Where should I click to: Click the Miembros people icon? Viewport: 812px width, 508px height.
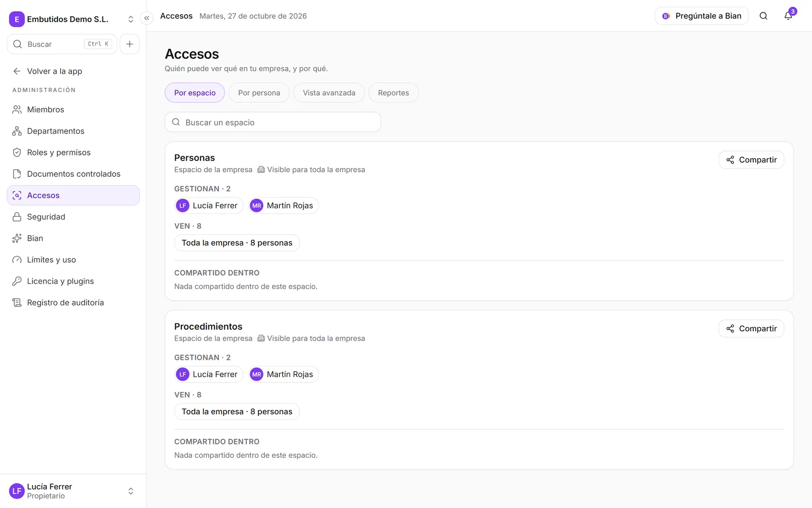[17, 110]
